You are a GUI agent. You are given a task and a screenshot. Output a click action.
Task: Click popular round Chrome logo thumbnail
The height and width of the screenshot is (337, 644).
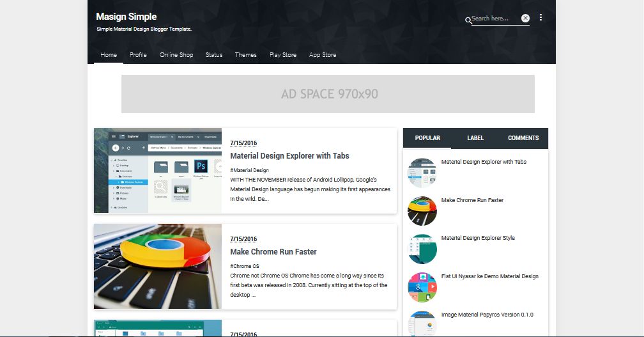tap(422, 211)
